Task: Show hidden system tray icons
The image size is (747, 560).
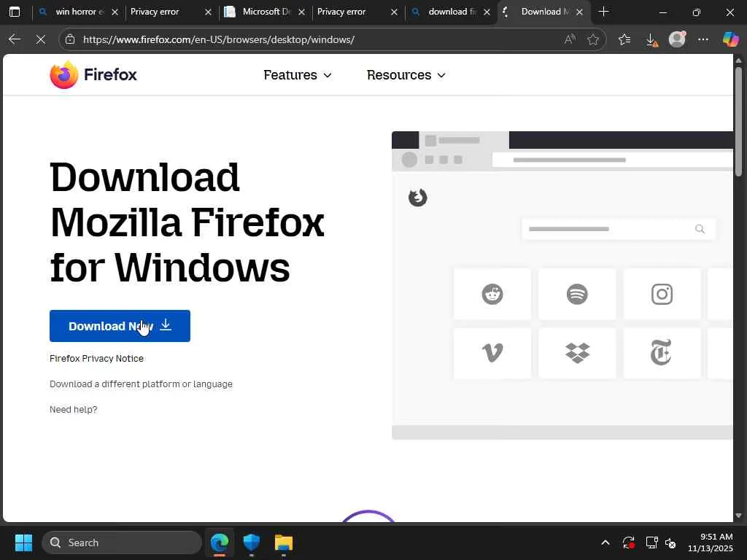Action: 605,542
